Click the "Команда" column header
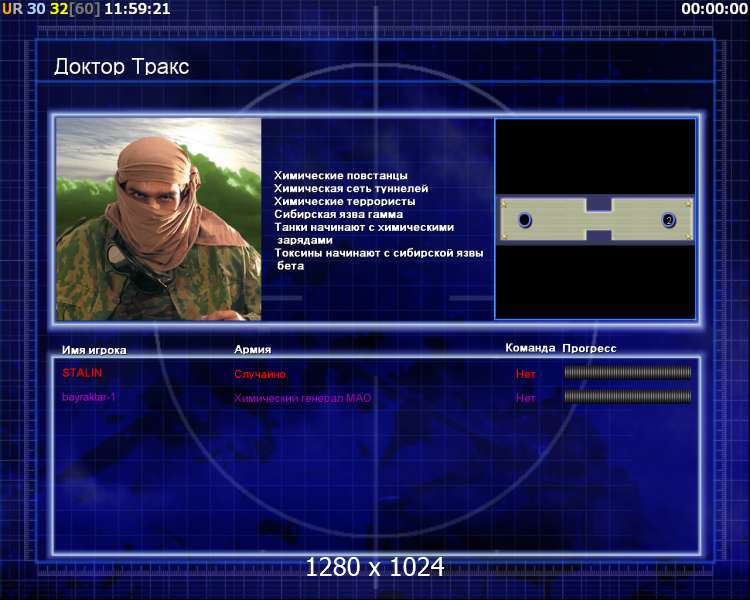750x600 pixels. [x=530, y=348]
